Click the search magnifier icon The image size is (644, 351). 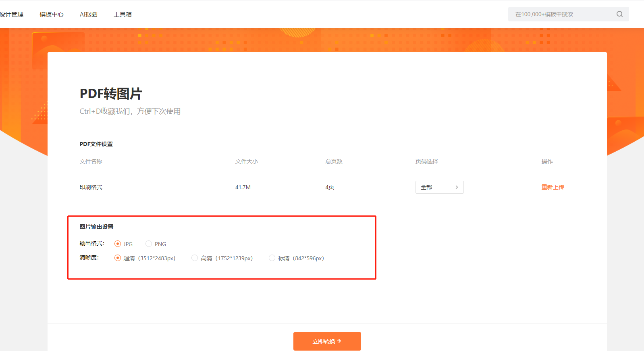pos(619,14)
